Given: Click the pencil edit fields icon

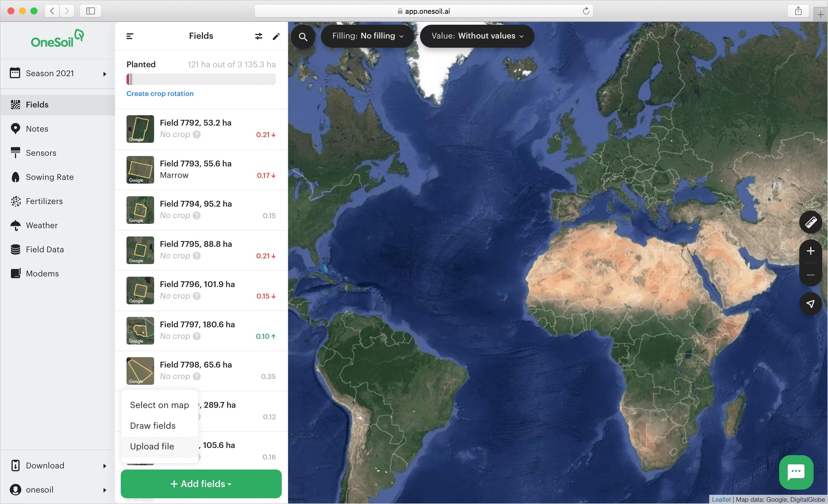Looking at the screenshot, I should pyautogui.click(x=276, y=36).
